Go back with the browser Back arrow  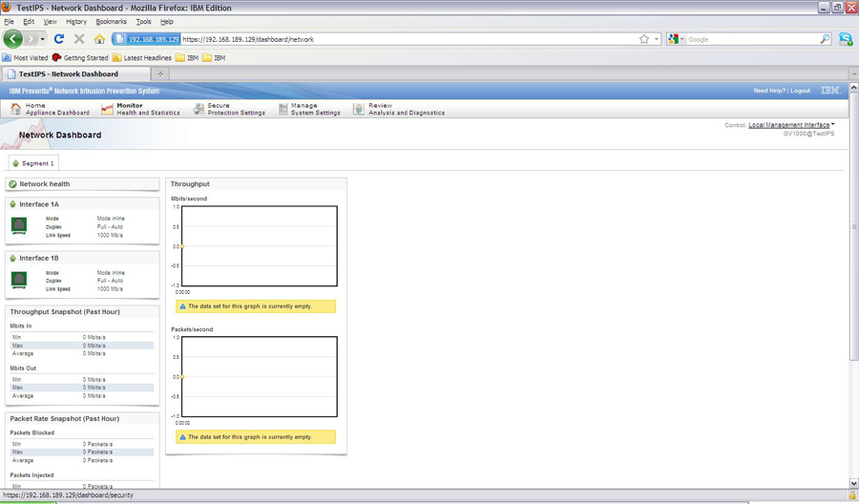click(x=13, y=39)
